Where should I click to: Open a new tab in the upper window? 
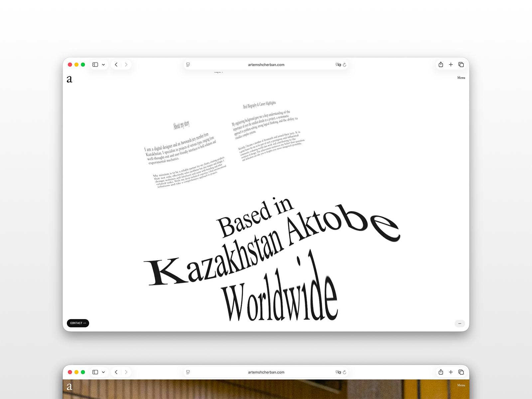point(451,65)
